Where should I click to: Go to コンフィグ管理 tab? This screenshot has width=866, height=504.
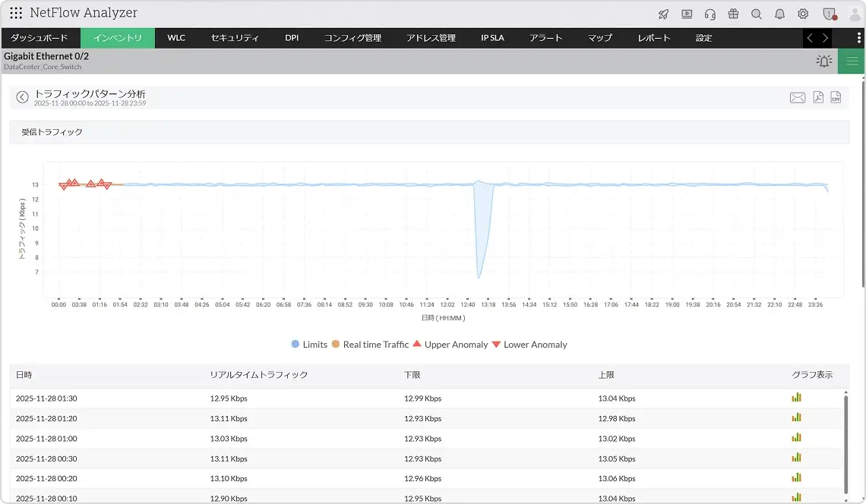point(352,38)
